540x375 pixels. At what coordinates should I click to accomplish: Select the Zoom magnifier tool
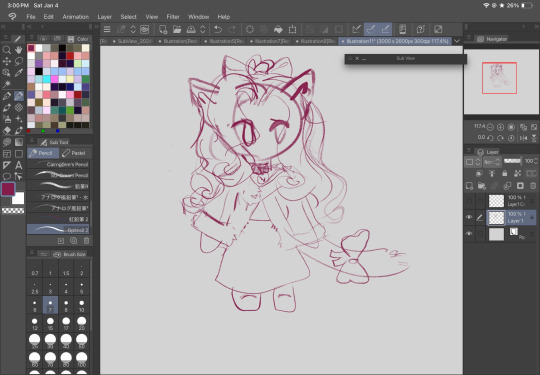click(7, 50)
